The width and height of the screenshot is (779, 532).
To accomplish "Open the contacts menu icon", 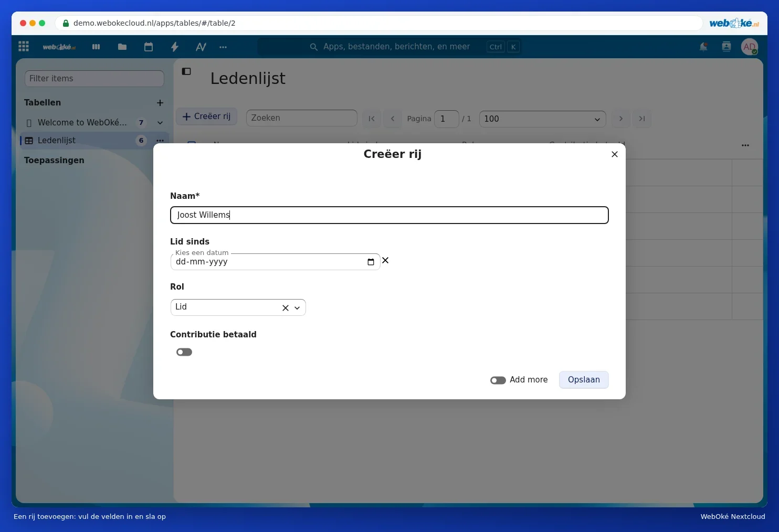I will tap(727, 47).
